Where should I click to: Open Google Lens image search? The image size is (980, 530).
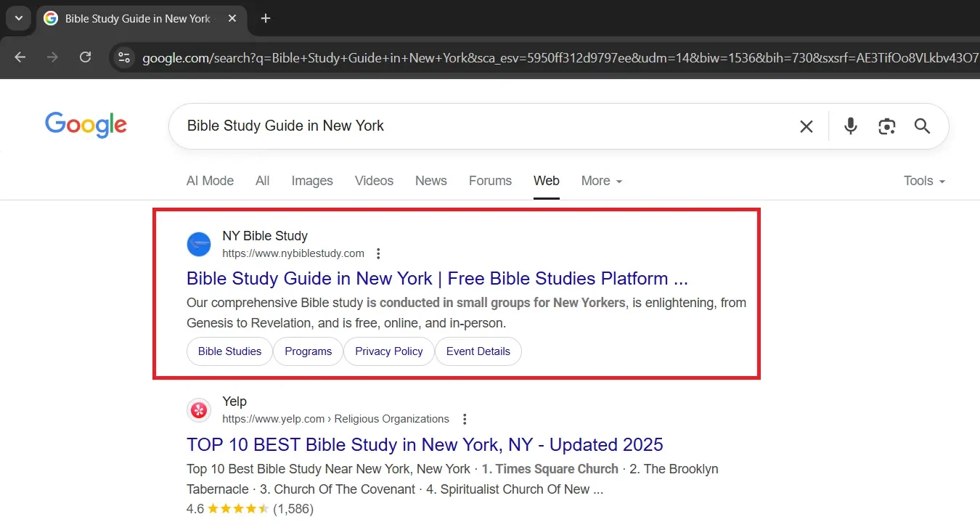click(886, 126)
